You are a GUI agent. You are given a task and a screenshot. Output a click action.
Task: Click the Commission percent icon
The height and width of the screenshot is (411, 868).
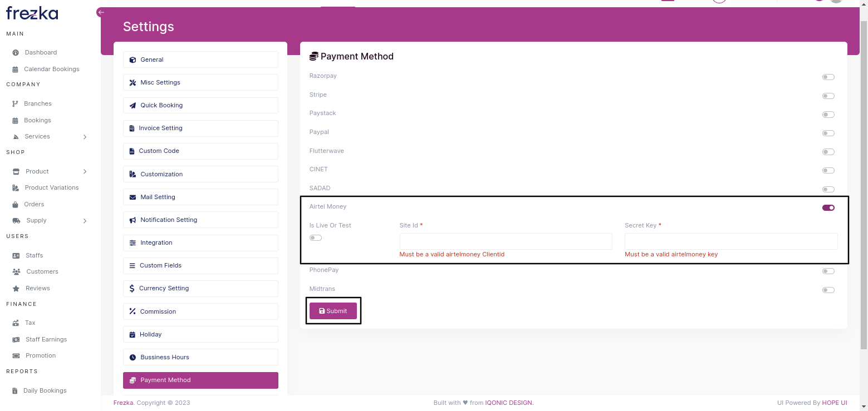click(x=133, y=311)
